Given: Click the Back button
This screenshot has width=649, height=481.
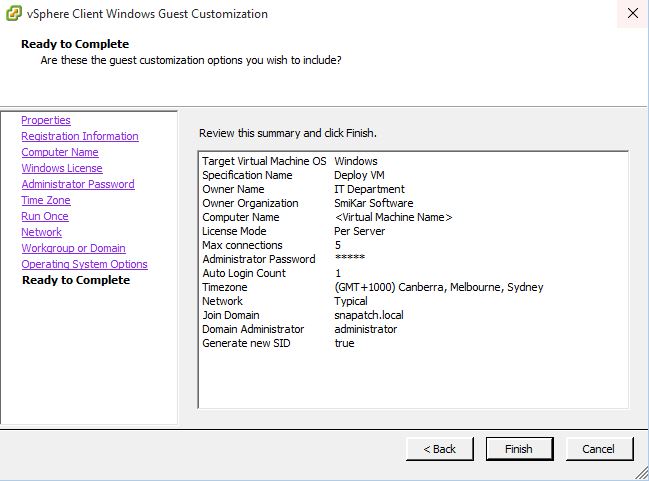Looking at the screenshot, I should click(x=440, y=449).
